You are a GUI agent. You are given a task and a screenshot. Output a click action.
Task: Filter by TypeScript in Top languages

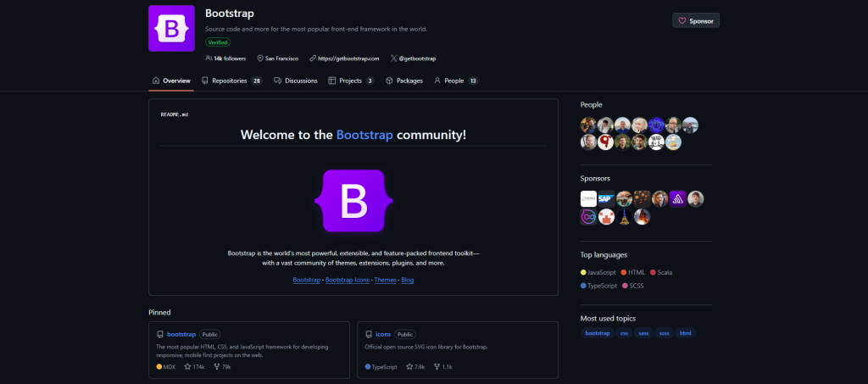599,286
